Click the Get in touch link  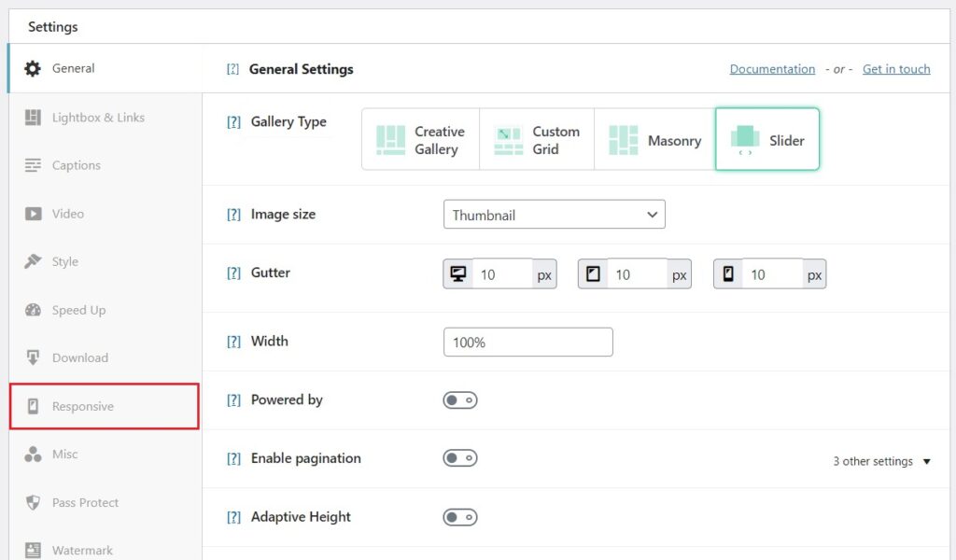(895, 68)
